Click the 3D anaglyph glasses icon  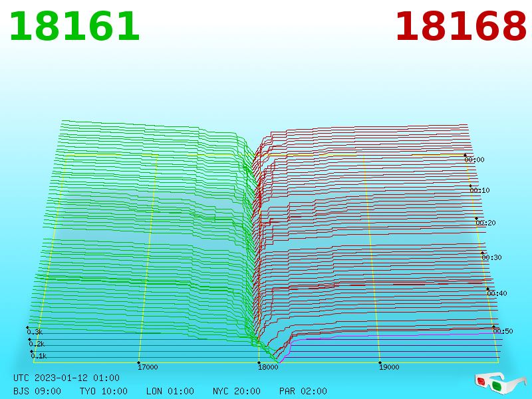[x=501, y=382]
